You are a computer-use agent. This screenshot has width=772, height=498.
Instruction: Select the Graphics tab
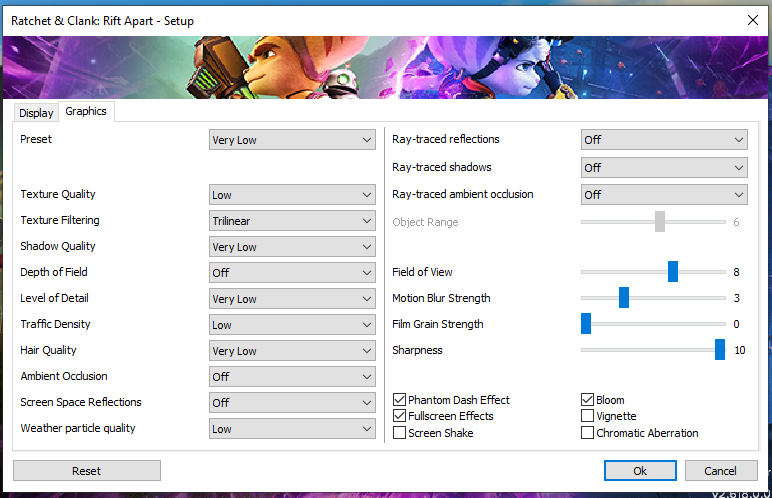pos(86,111)
